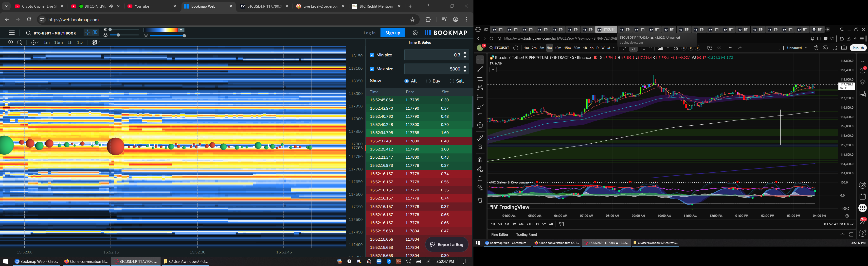The width and height of the screenshot is (868, 266).
Task: Select the TradingView ruler measure tool
Action: click(x=480, y=138)
